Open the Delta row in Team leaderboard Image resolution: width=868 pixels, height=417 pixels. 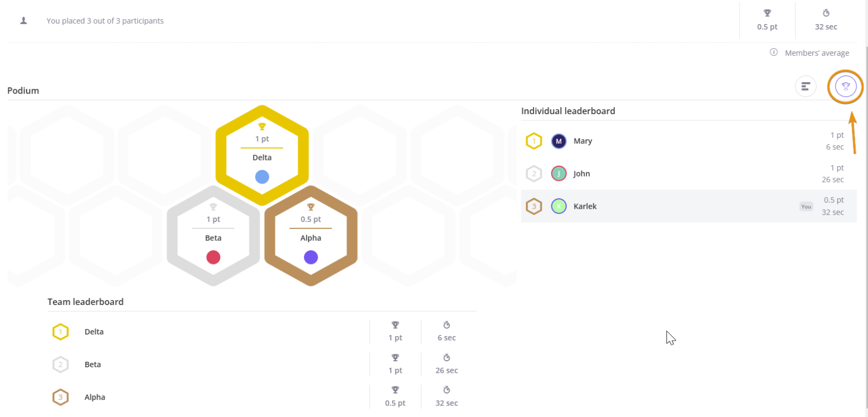point(94,332)
